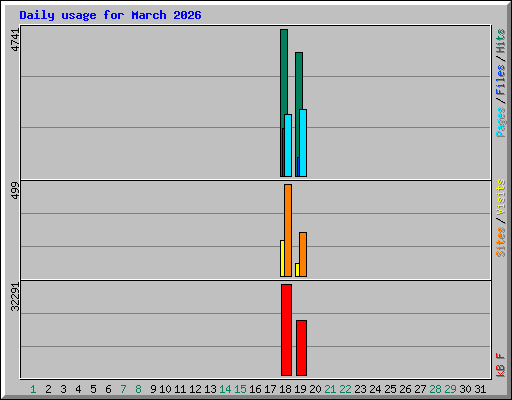Click day 1 on the x-axis
The height and width of the screenshot is (400, 512).
[33, 389]
